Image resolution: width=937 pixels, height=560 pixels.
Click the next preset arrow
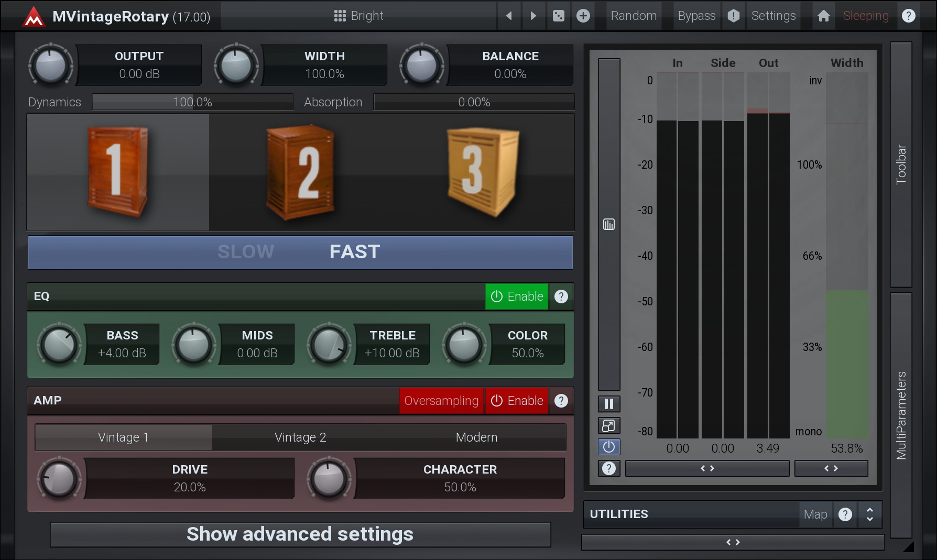click(x=533, y=16)
